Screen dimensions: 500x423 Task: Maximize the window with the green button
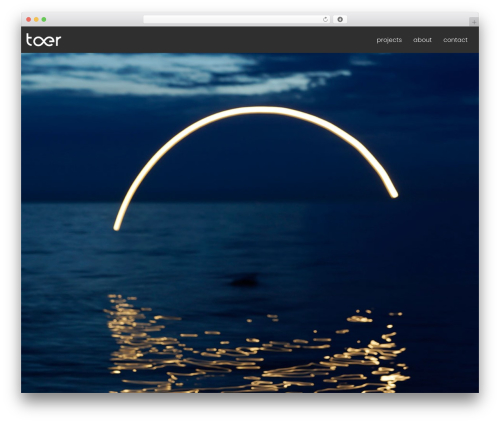click(x=44, y=19)
